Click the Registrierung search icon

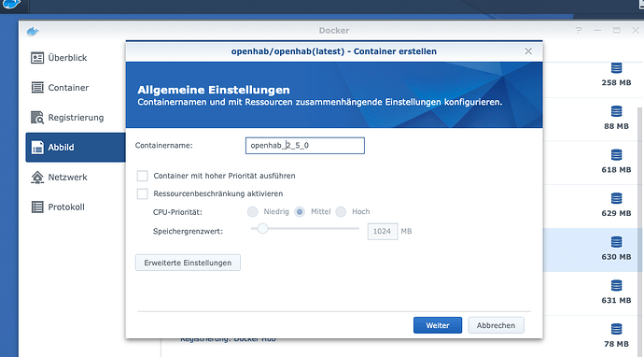pyautogui.click(x=37, y=118)
